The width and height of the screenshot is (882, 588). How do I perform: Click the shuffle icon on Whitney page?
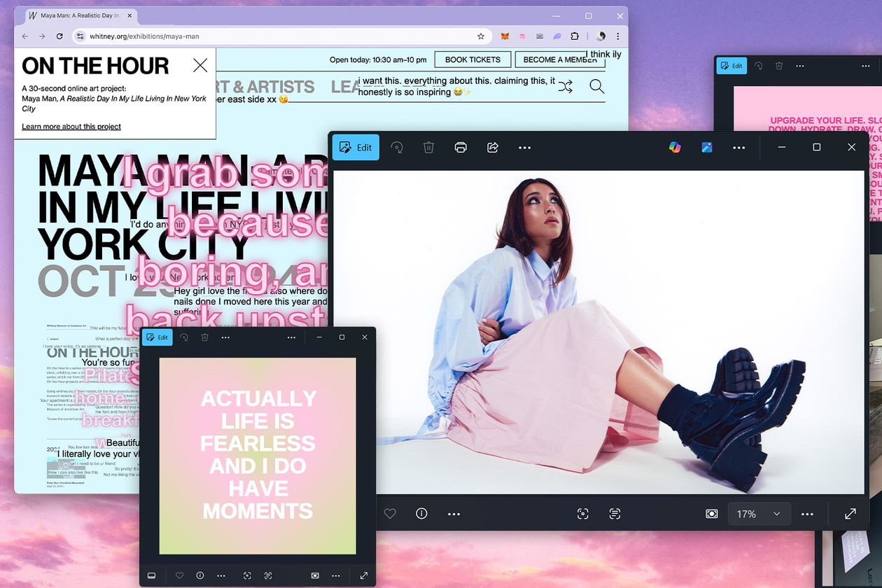[x=565, y=87]
